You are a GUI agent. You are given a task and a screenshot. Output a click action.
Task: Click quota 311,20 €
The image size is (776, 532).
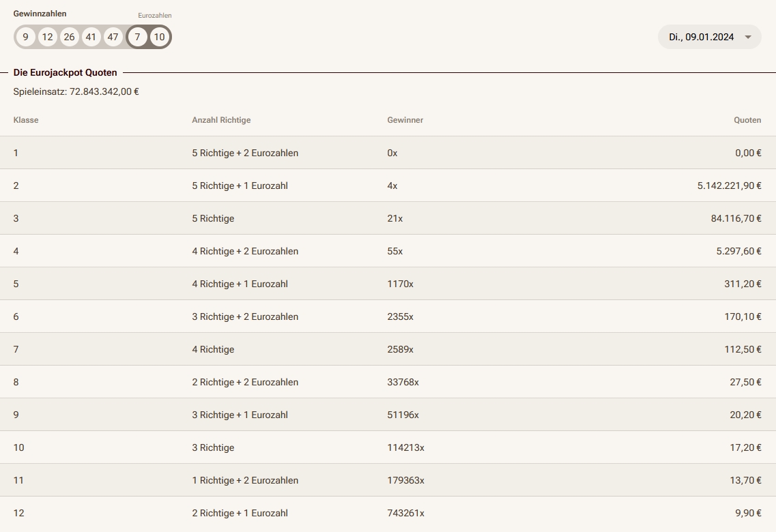click(743, 284)
